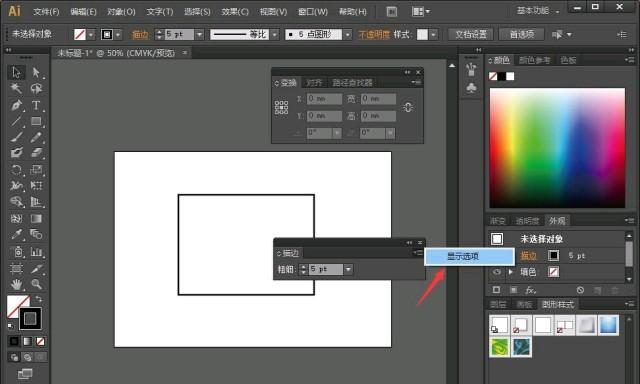Choose the Mesh tool
This screenshot has width=640, height=384.
(16, 218)
